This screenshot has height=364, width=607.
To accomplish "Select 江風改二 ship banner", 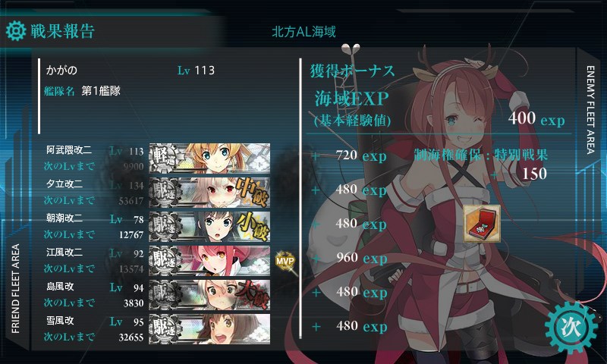I will (x=209, y=260).
